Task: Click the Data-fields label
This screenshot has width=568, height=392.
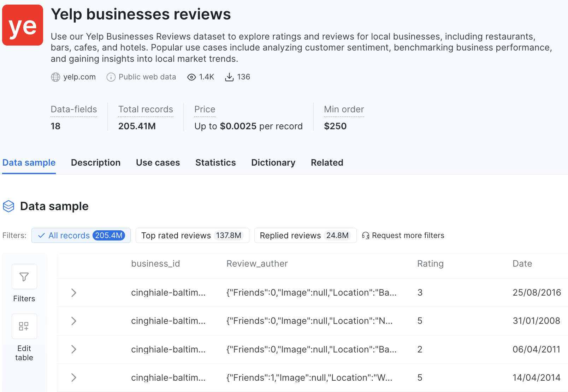Action: 74,109
